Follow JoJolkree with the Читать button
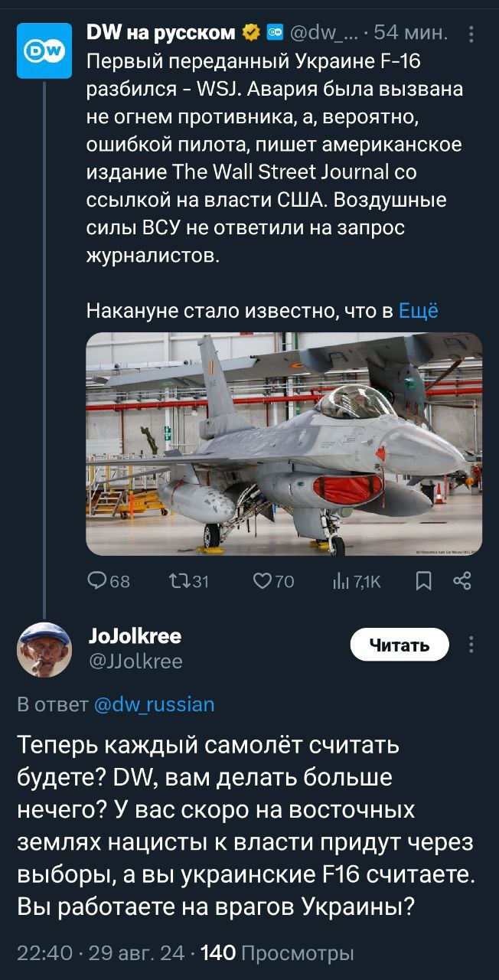Viewport: 499px width, 980px height. pos(400,645)
